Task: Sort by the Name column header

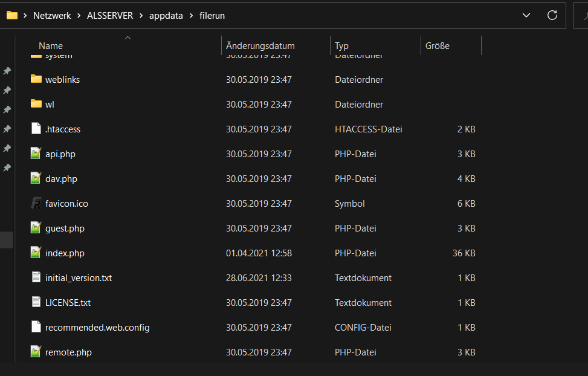Action: click(51, 46)
